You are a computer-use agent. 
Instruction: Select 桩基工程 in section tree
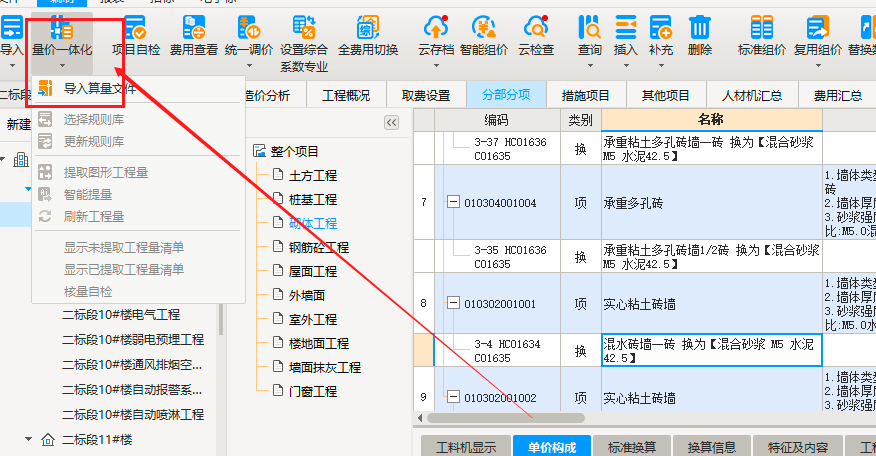(x=313, y=200)
